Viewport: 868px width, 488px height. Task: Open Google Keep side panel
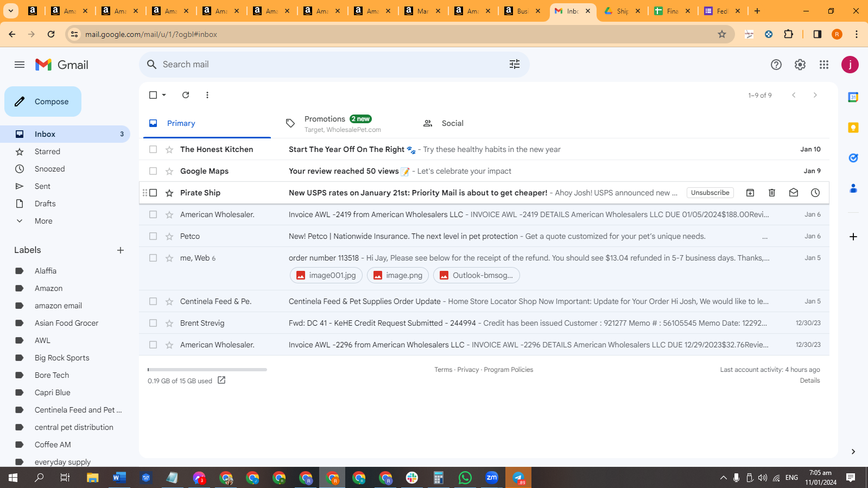tap(853, 128)
